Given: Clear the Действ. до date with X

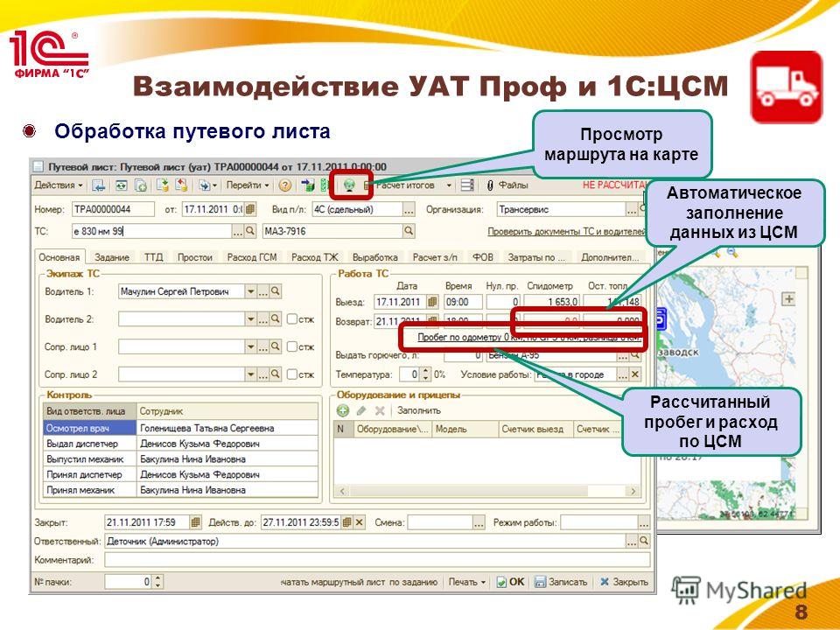Looking at the screenshot, I should (360, 522).
